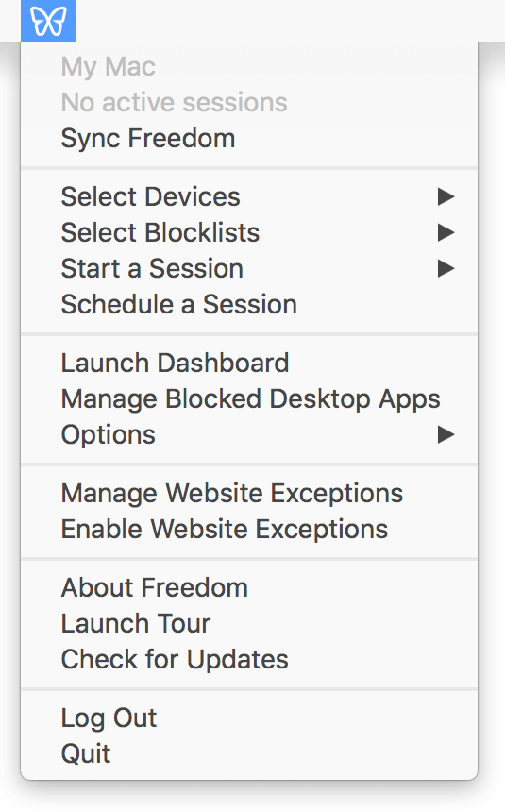This screenshot has width=505, height=812.
Task: Click the Freedom butterfly menu bar icon
Action: [48, 21]
